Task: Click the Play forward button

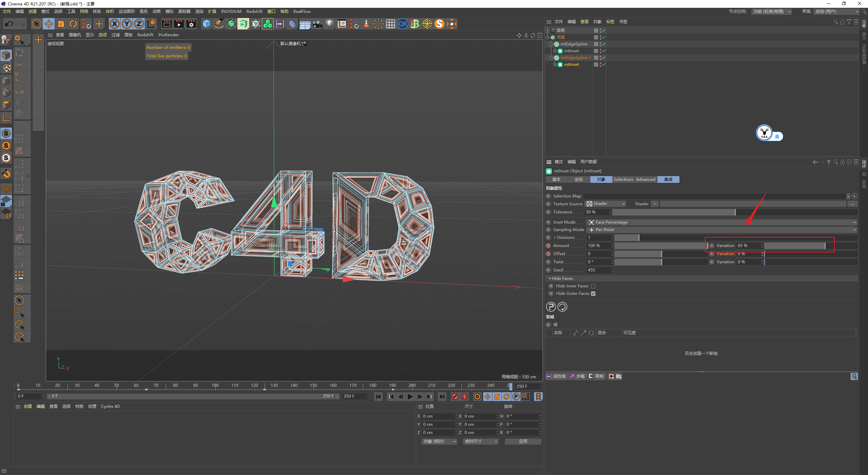Action: [x=410, y=397]
